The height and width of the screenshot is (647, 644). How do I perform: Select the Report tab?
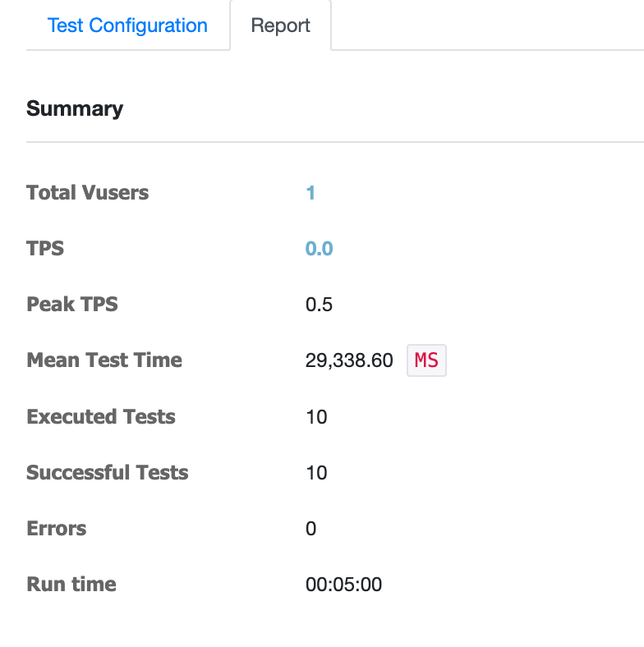click(281, 25)
